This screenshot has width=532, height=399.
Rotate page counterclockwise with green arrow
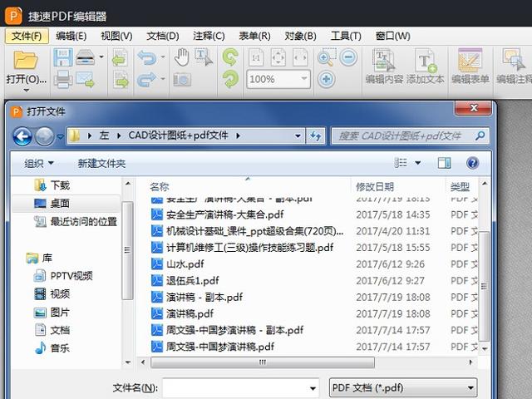pos(230,57)
